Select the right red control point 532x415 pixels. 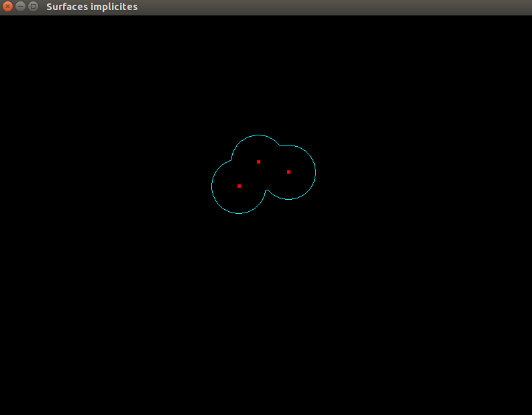[x=288, y=172]
